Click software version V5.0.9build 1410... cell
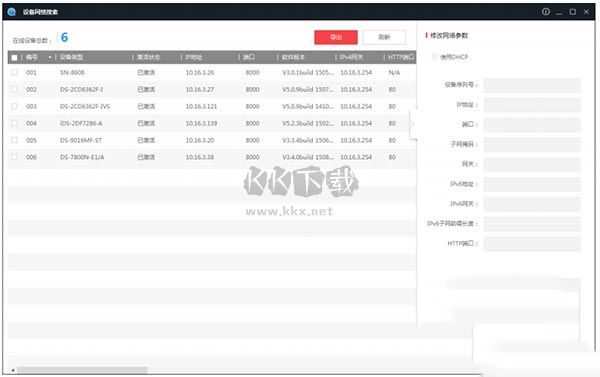 pos(308,106)
